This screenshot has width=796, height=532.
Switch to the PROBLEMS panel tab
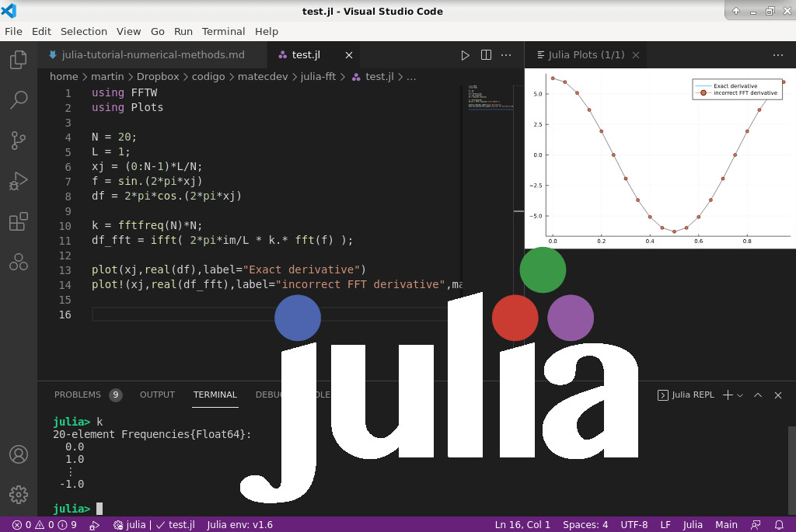tap(78, 395)
